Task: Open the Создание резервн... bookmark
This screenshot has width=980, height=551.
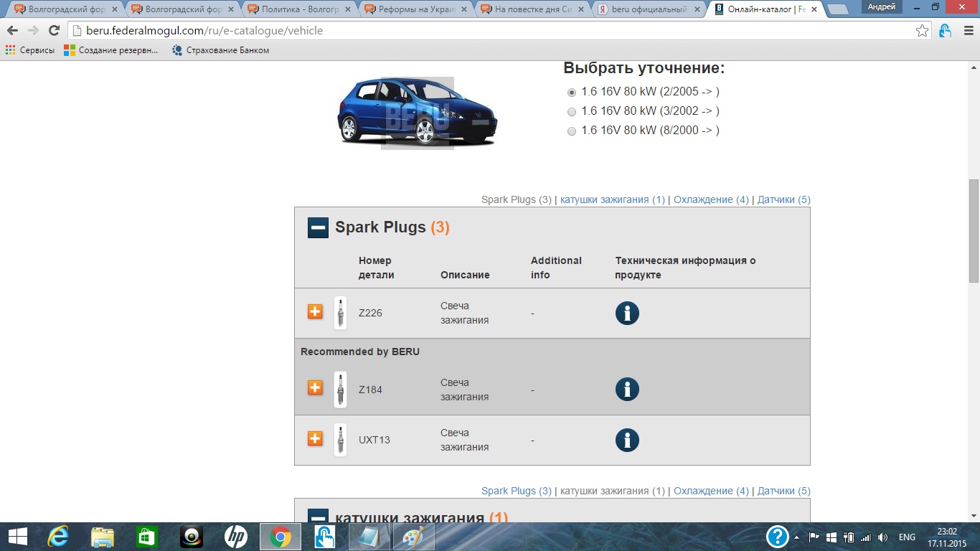Action: coord(111,50)
